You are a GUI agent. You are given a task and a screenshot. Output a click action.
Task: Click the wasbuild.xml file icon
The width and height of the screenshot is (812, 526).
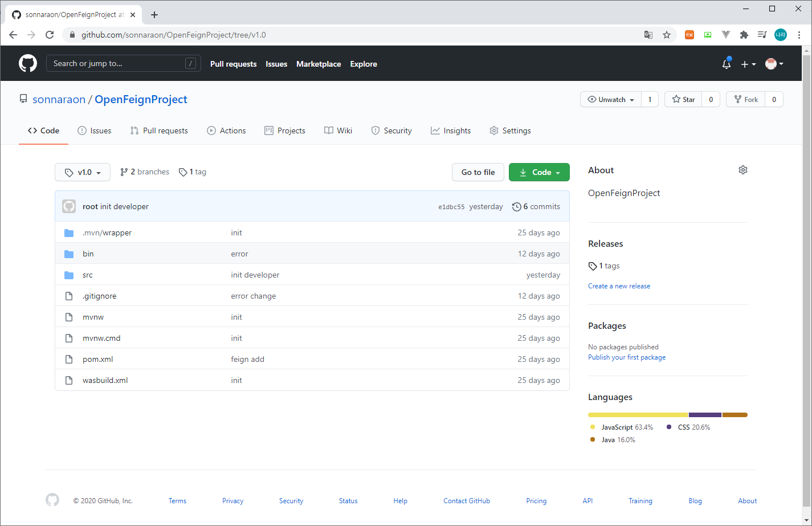tap(69, 380)
